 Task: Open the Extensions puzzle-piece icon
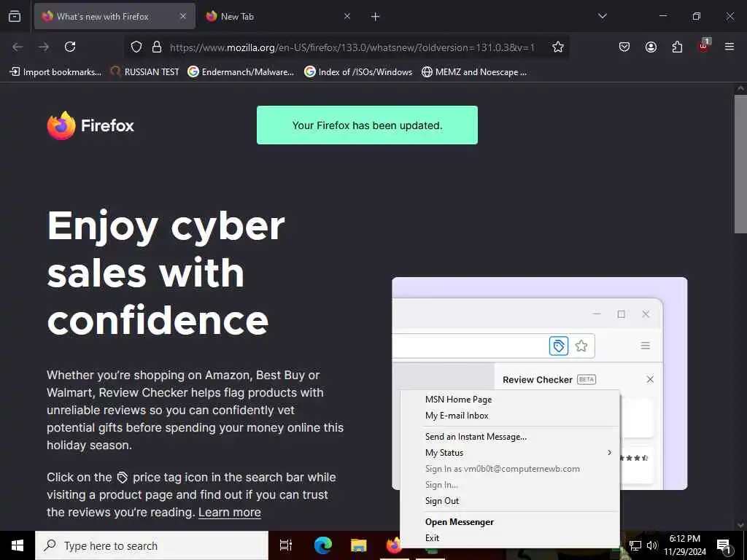coord(677,47)
